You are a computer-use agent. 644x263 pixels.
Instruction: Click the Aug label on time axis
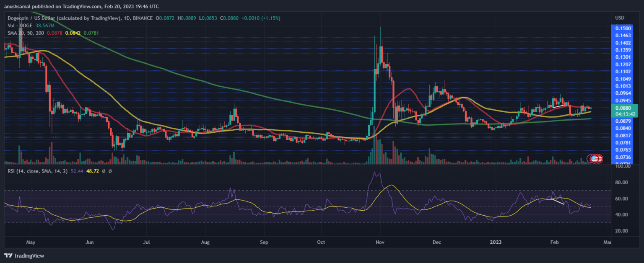[x=205, y=242]
